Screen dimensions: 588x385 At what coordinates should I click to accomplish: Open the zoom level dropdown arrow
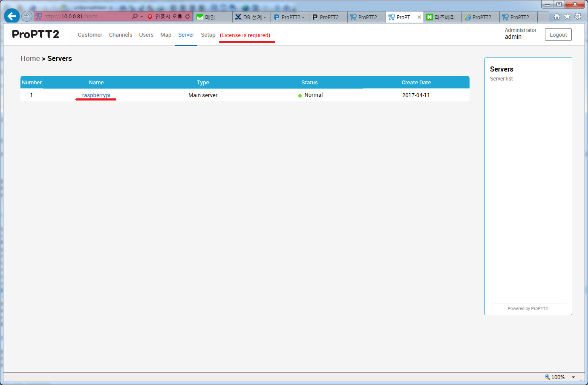[574, 377]
